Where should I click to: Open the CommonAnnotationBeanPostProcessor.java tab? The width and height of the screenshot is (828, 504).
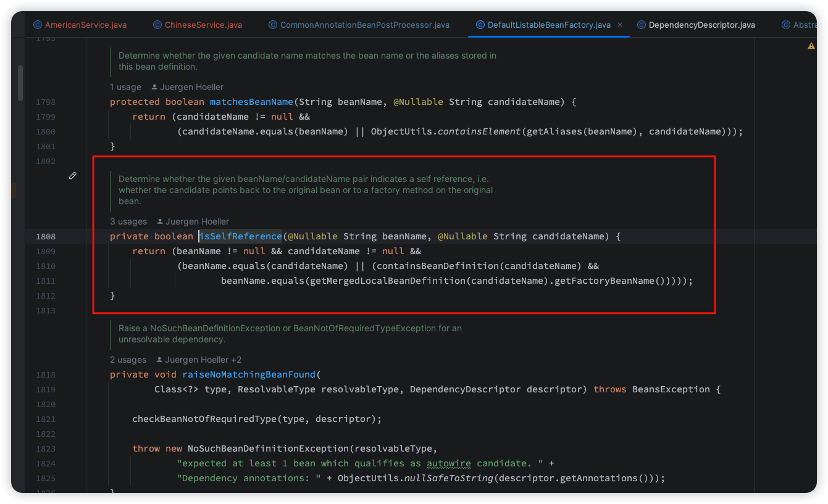coord(359,25)
